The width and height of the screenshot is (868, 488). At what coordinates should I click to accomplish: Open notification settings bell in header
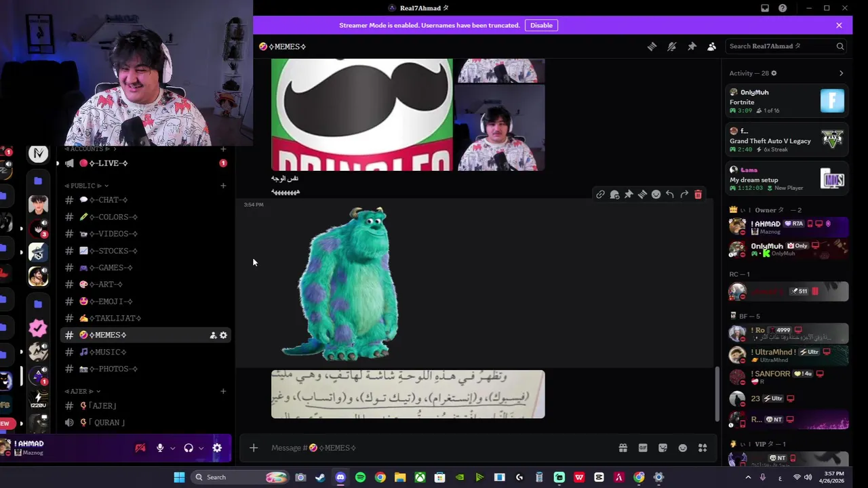point(671,46)
